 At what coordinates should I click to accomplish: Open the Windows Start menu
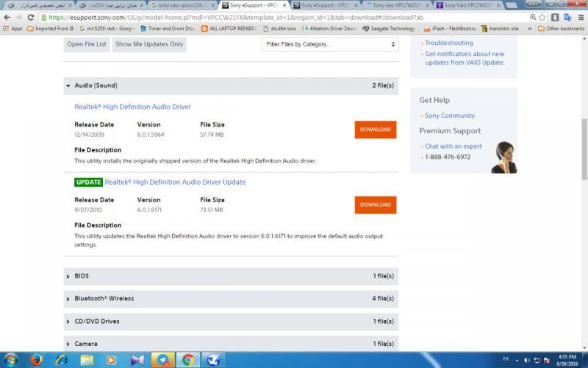coord(10,360)
